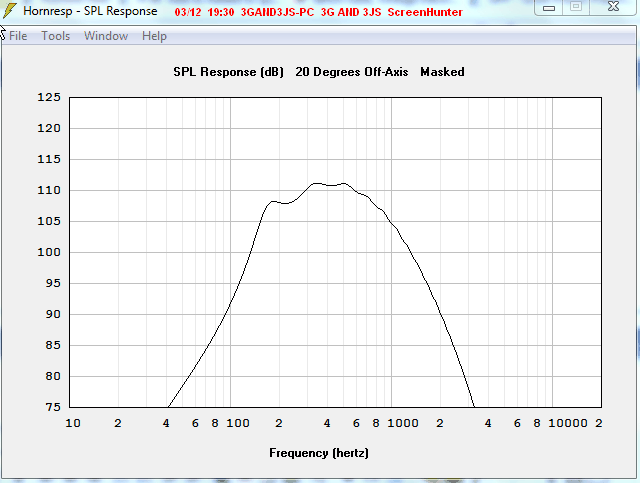This screenshot has width=640, height=483.
Task: Maximize the Hornresp SPL Response window
Action: 576,7
